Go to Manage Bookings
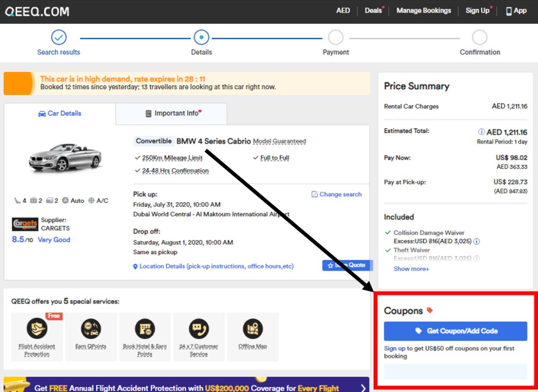This screenshot has width=538, height=392. point(424,11)
